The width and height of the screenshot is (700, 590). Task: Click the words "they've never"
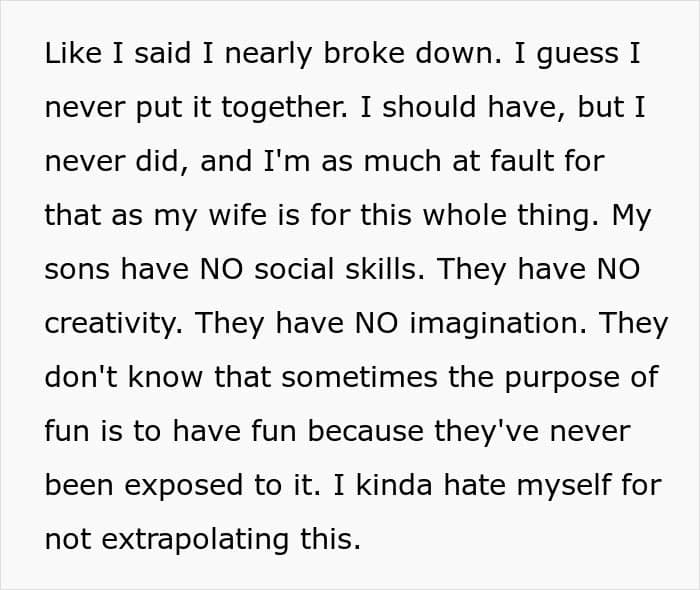point(532,432)
